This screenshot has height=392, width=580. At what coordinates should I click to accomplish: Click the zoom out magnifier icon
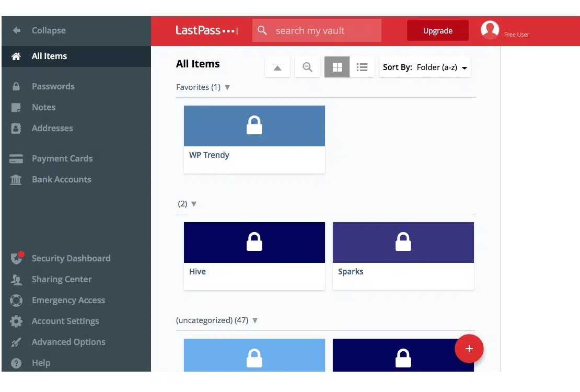[x=307, y=67]
